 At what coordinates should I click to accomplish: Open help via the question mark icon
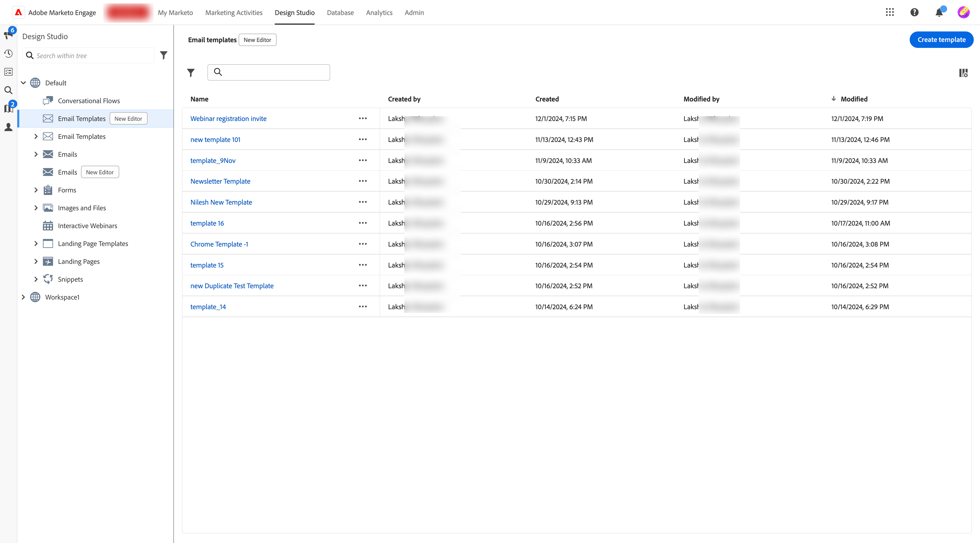click(x=914, y=12)
